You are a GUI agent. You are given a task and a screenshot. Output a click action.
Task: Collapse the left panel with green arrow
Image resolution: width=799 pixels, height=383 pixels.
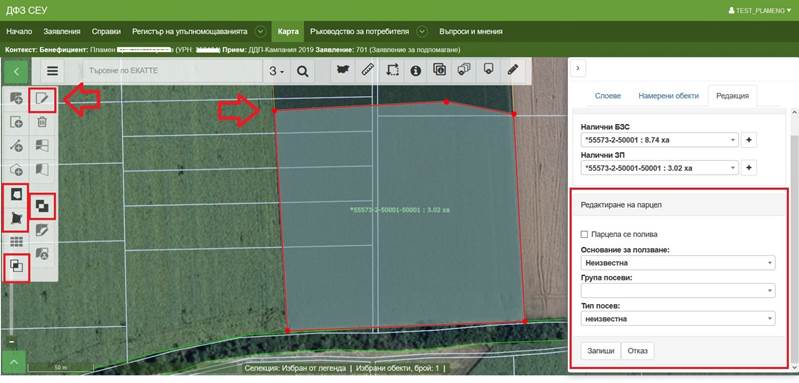pyautogui.click(x=16, y=71)
